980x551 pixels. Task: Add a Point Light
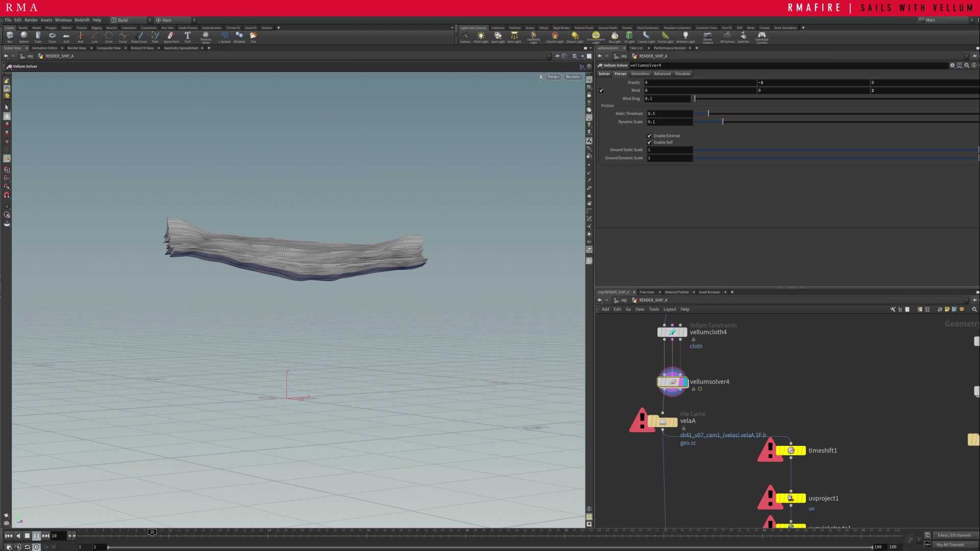481,37
